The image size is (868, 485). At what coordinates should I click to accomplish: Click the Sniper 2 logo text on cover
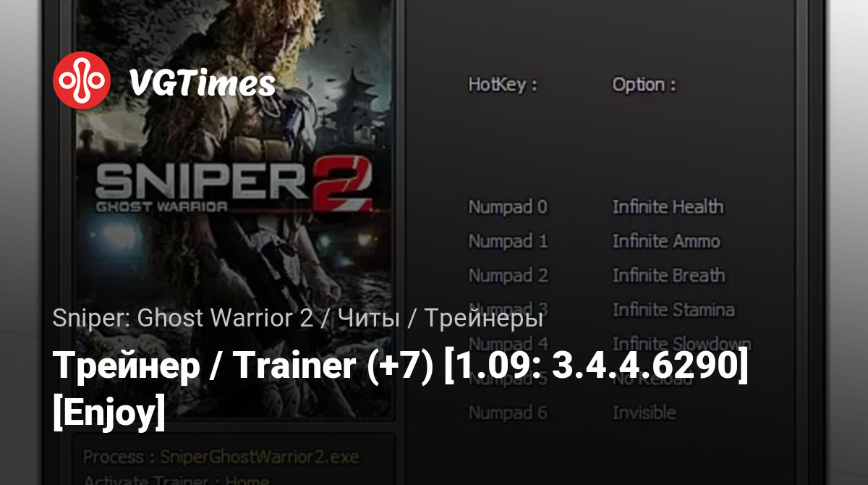coord(234,186)
